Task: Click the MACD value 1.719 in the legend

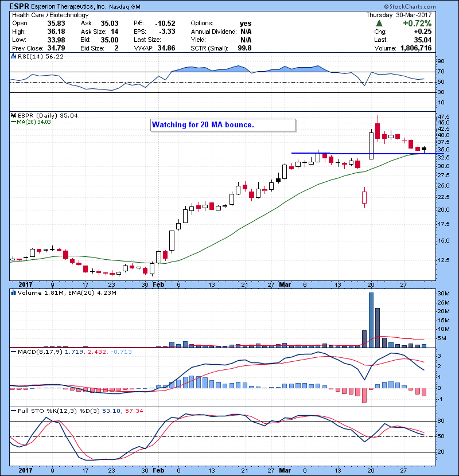Action: 74,352
